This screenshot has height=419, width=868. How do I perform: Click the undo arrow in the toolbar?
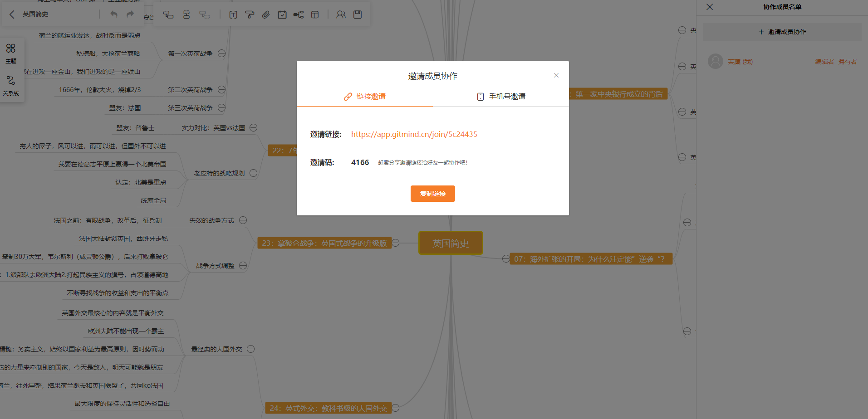[x=114, y=15]
